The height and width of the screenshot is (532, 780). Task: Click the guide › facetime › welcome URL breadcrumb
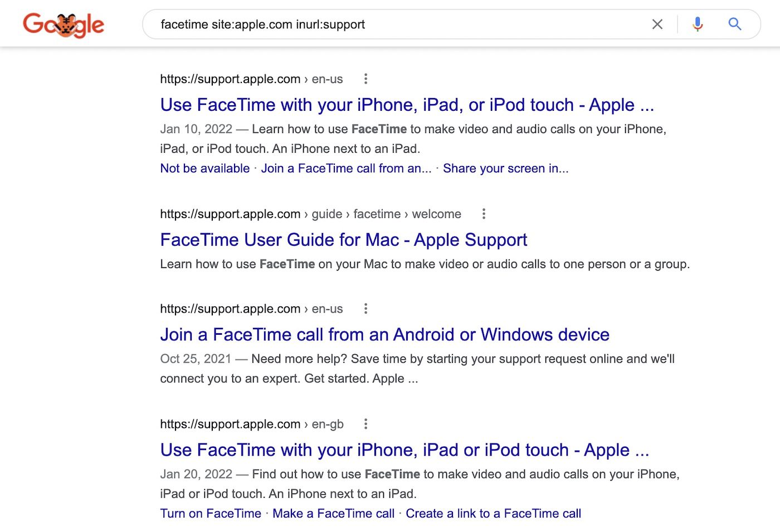pos(386,214)
